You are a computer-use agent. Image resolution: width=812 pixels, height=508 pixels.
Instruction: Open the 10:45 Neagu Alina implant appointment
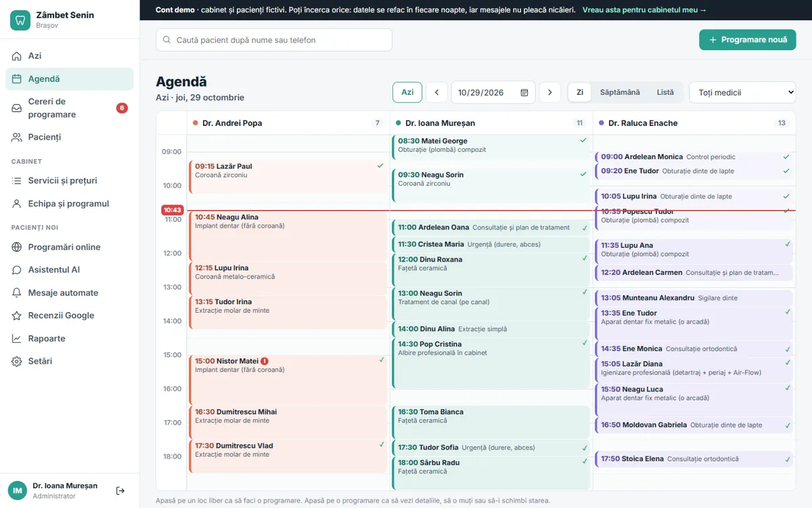click(288, 236)
